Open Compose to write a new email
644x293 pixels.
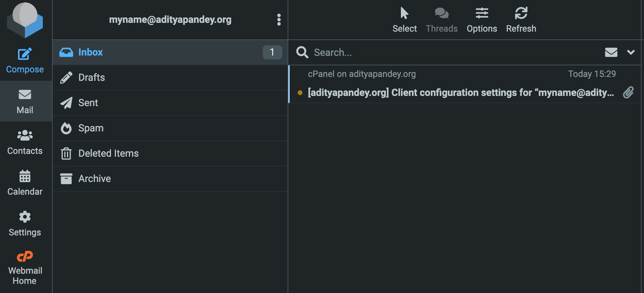click(25, 61)
